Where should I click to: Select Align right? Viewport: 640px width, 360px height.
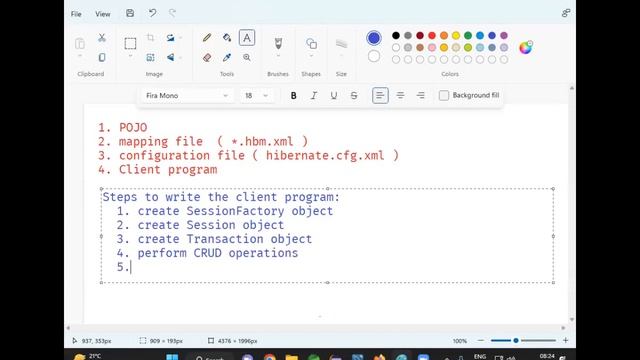420,96
